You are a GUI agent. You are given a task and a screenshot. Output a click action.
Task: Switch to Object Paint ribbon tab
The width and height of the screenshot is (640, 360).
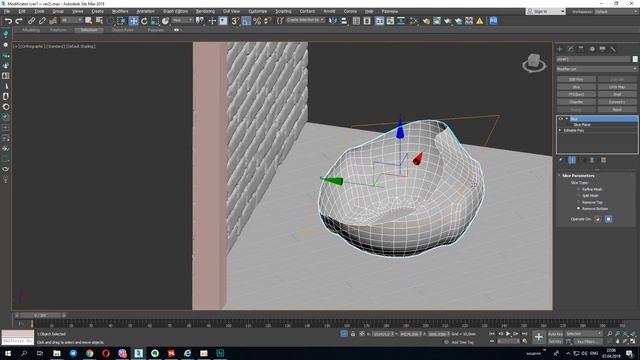tap(122, 30)
